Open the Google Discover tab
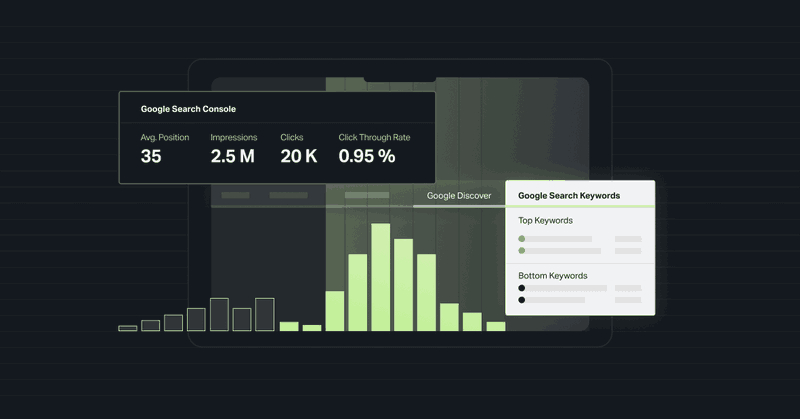800x419 pixels. [459, 196]
